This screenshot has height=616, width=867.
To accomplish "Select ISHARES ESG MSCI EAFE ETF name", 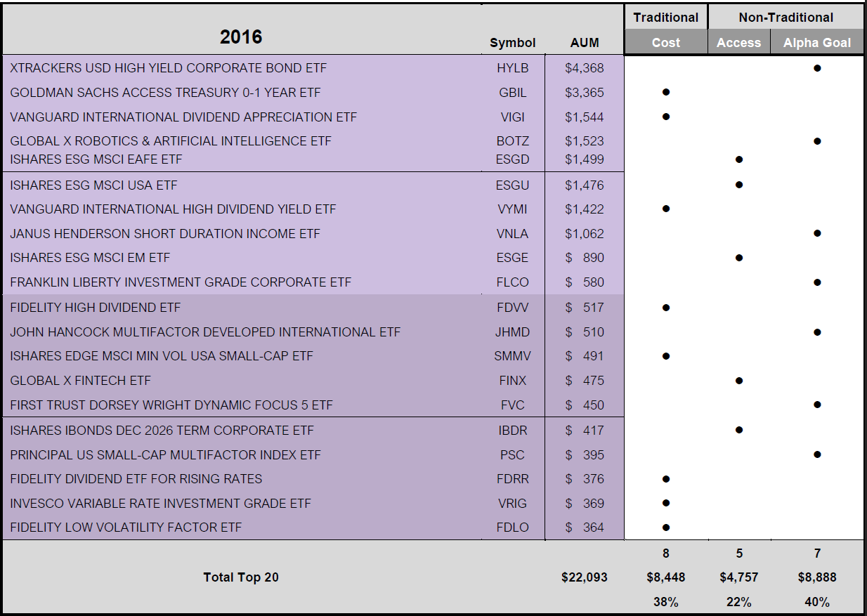I will pyautogui.click(x=96, y=159).
